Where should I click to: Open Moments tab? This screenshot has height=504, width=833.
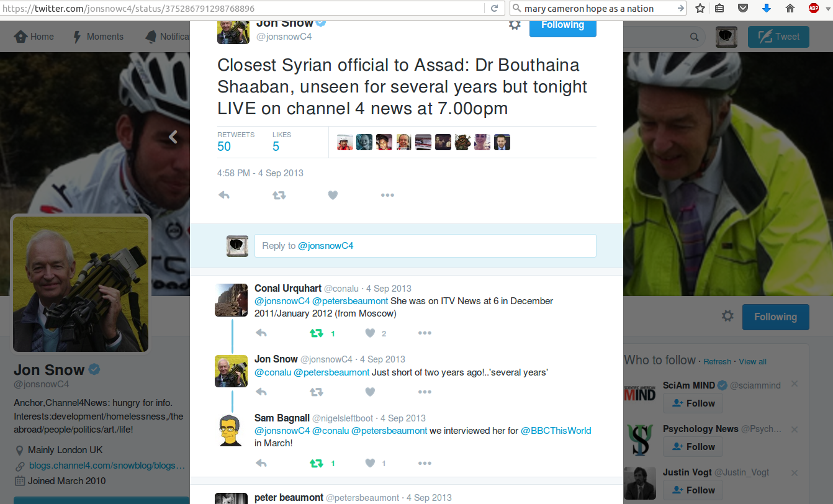[x=98, y=37]
